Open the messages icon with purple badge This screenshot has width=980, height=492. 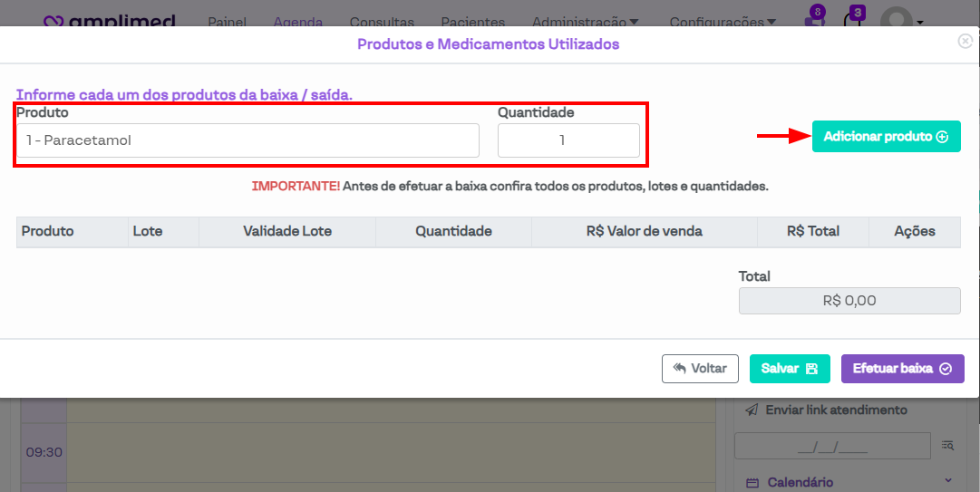coord(814,20)
